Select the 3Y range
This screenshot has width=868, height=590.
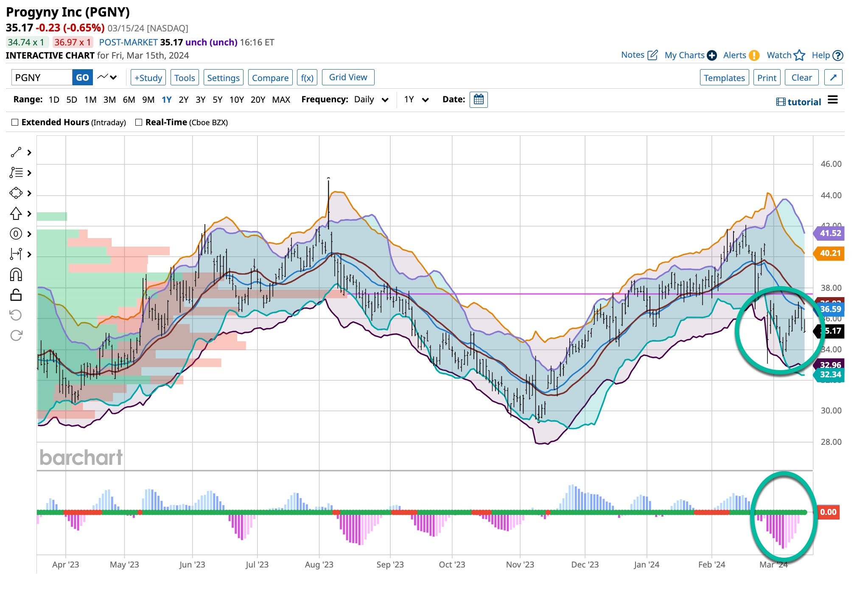(x=200, y=100)
